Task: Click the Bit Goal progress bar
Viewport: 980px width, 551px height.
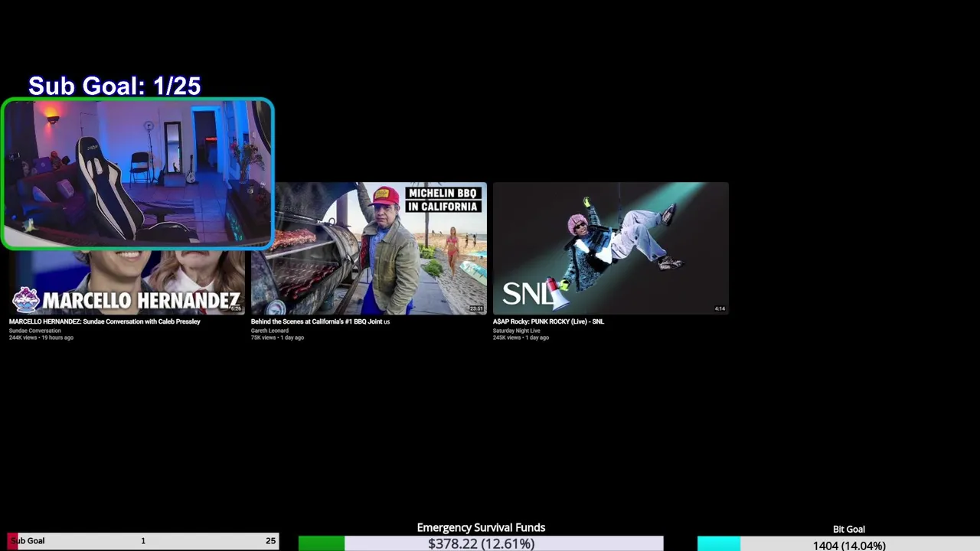Action: click(838, 544)
